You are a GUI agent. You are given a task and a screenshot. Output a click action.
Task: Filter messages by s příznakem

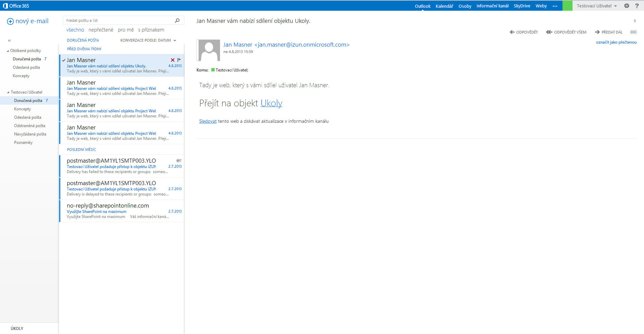pyautogui.click(x=151, y=30)
